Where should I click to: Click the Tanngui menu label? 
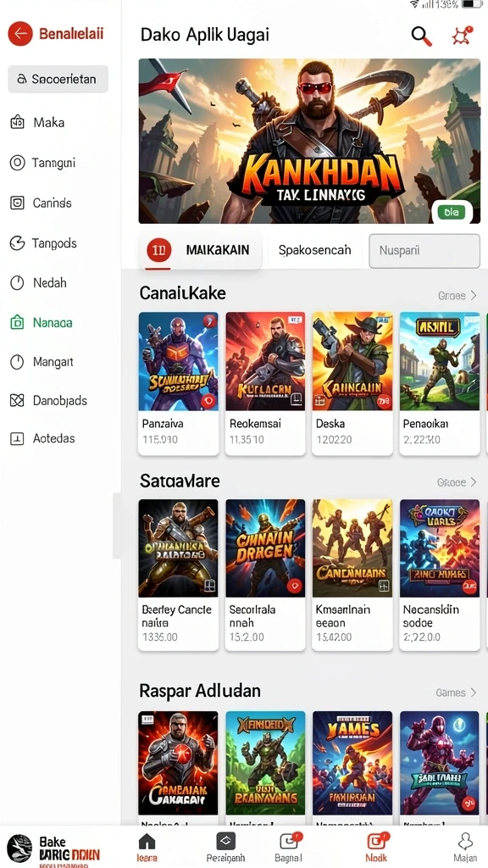coord(53,163)
